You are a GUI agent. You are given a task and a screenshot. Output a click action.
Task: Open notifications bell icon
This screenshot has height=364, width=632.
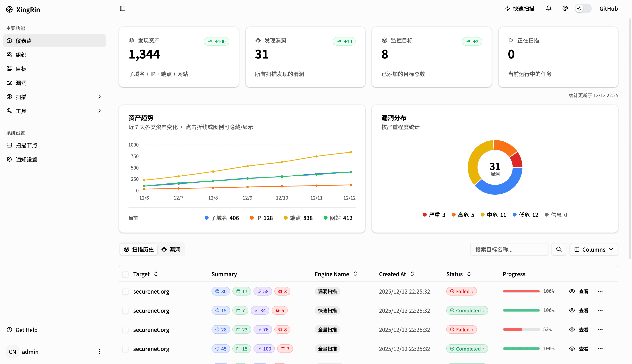click(x=549, y=9)
